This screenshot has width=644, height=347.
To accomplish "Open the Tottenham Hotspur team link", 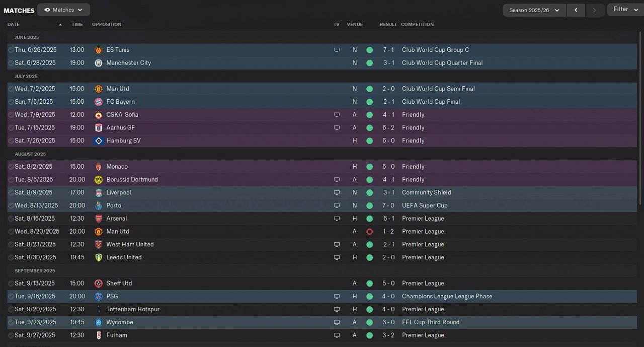I will click(x=133, y=309).
